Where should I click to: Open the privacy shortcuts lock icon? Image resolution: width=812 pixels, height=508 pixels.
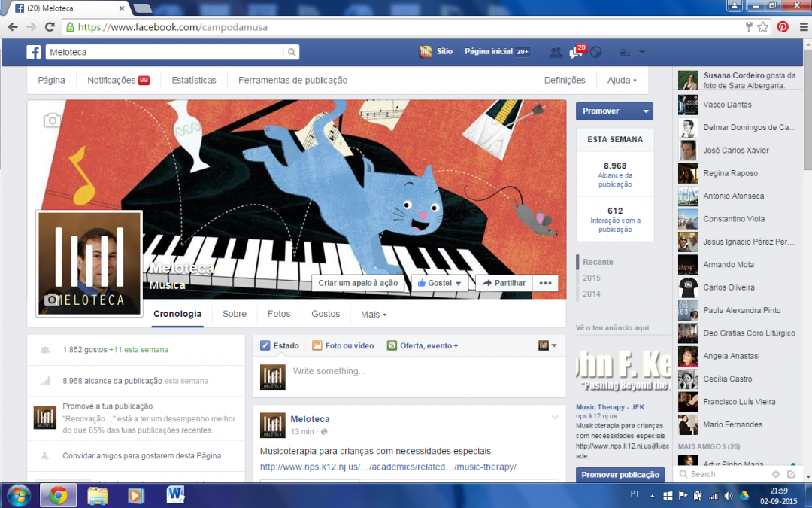coord(625,52)
